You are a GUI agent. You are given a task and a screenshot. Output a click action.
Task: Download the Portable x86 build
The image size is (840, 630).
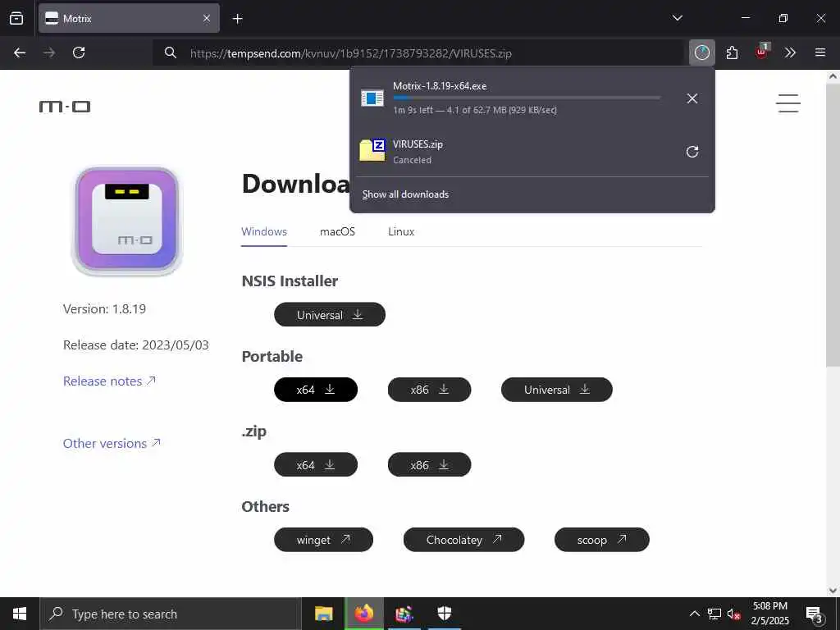coord(429,390)
